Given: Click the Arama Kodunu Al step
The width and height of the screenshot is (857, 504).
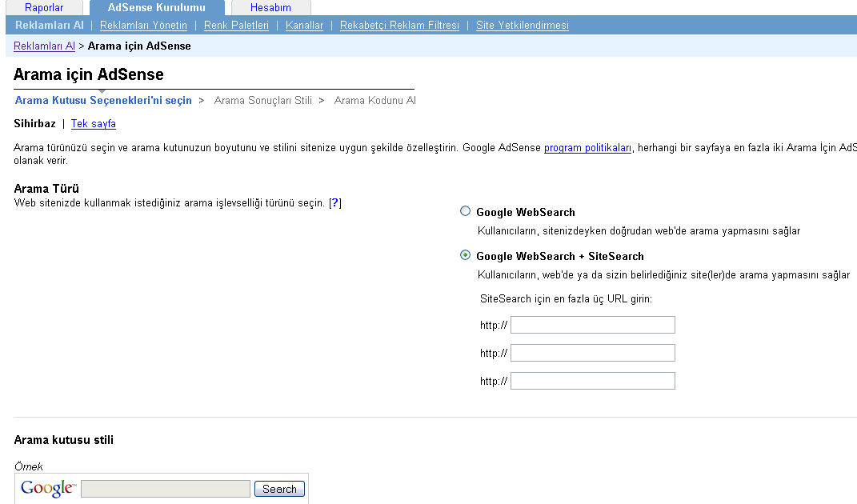Looking at the screenshot, I should pyautogui.click(x=375, y=100).
